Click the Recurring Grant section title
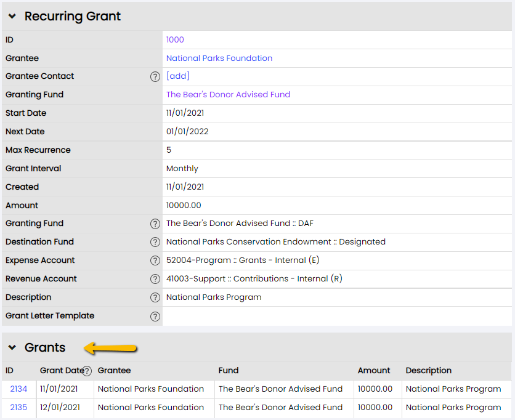Viewport: 515px width, 420px height. 73,16
